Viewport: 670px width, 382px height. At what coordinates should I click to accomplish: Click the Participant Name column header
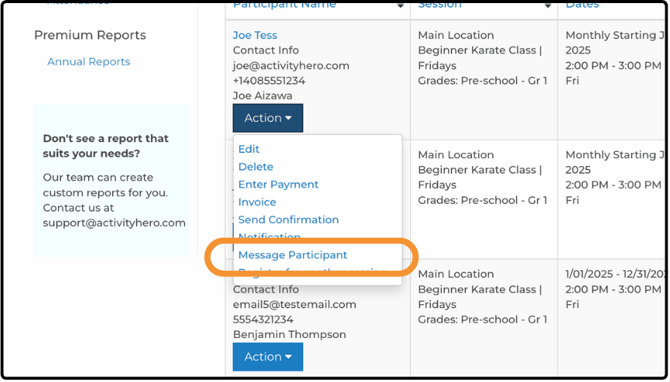(x=284, y=5)
